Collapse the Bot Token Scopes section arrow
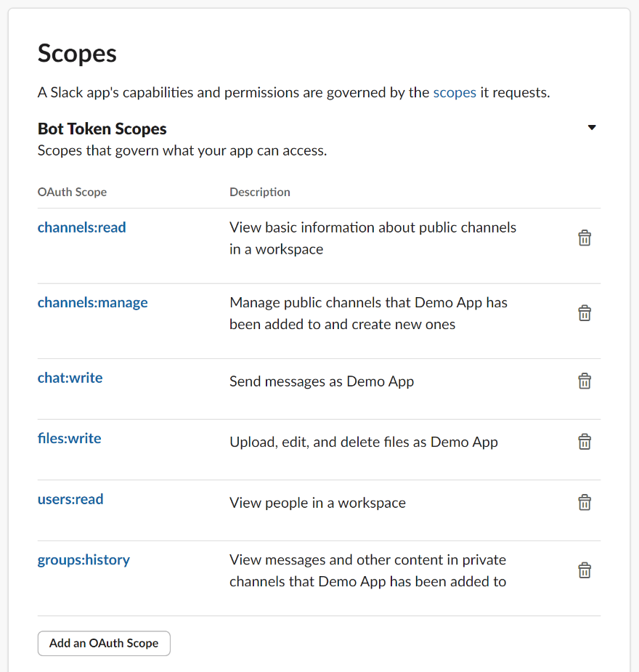Screen dimensions: 639x672 click(x=591, y=128)
